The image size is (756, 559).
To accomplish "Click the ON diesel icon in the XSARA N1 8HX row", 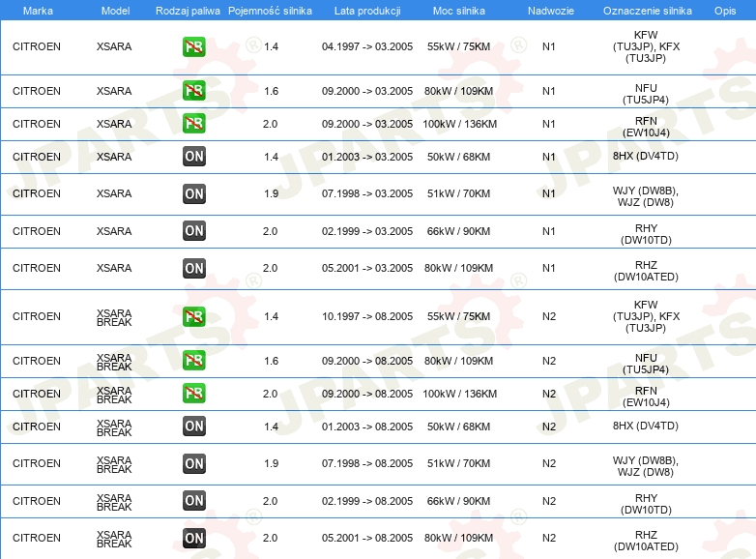I will (x=193, y=157).
